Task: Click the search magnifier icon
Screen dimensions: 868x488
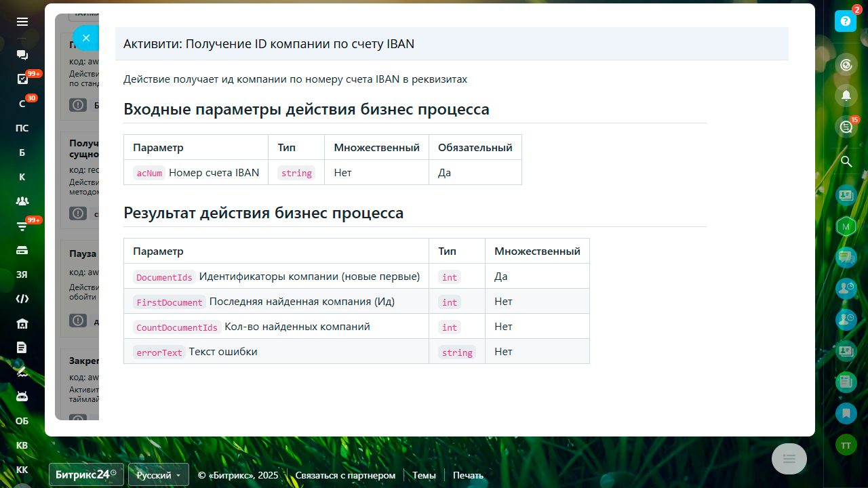Action: (846, 161)
